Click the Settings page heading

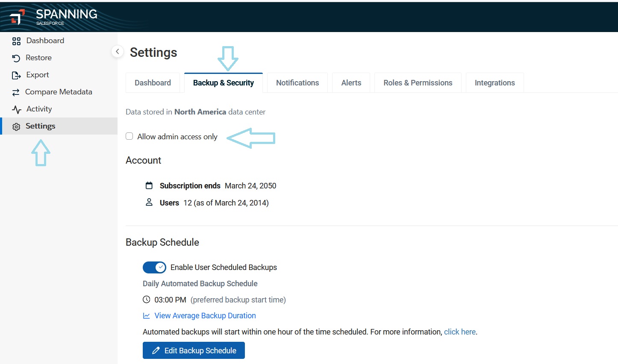tap(153, 53)
